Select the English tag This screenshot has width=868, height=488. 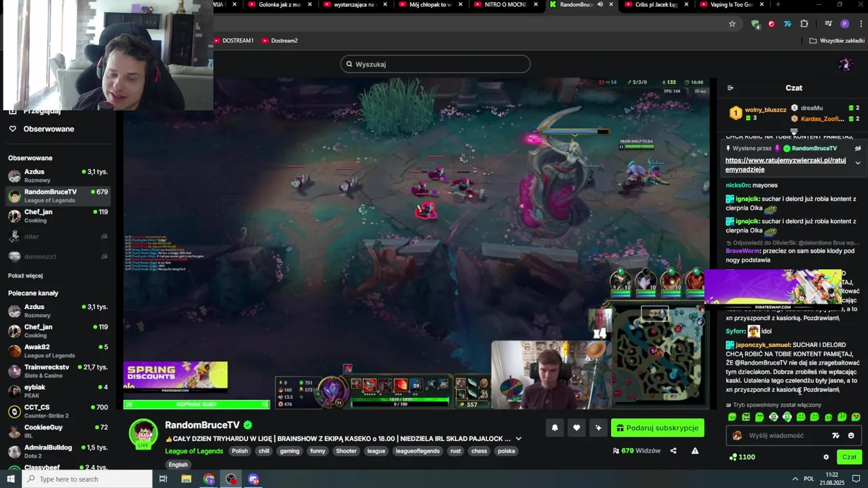178,465
